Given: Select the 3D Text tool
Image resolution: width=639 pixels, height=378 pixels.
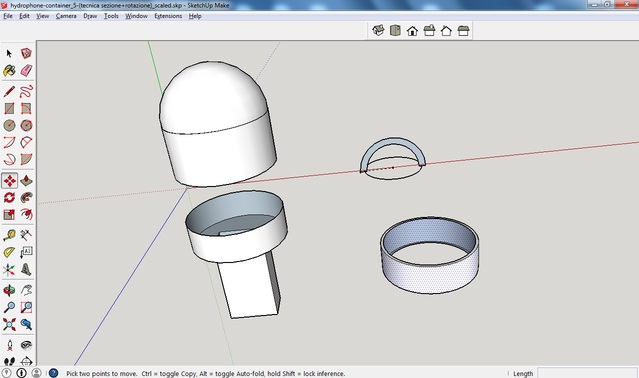Looking at the screenshot, I should click(x=26, y=269).
